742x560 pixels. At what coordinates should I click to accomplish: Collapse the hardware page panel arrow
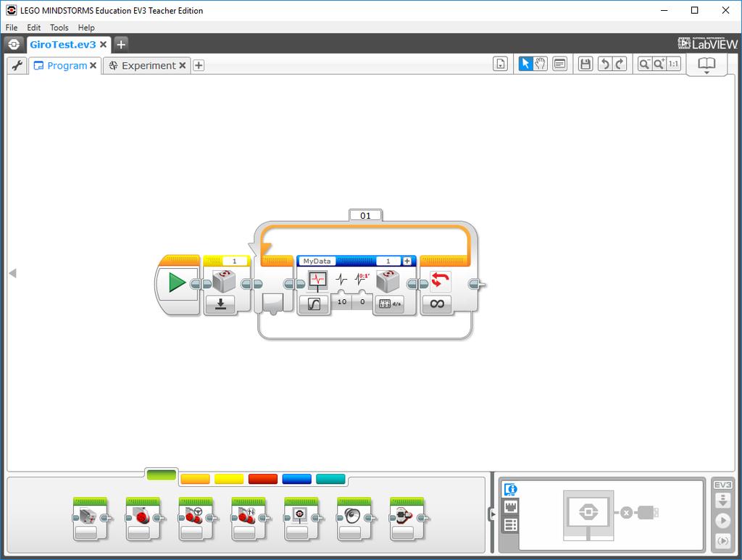pos(493,514)
